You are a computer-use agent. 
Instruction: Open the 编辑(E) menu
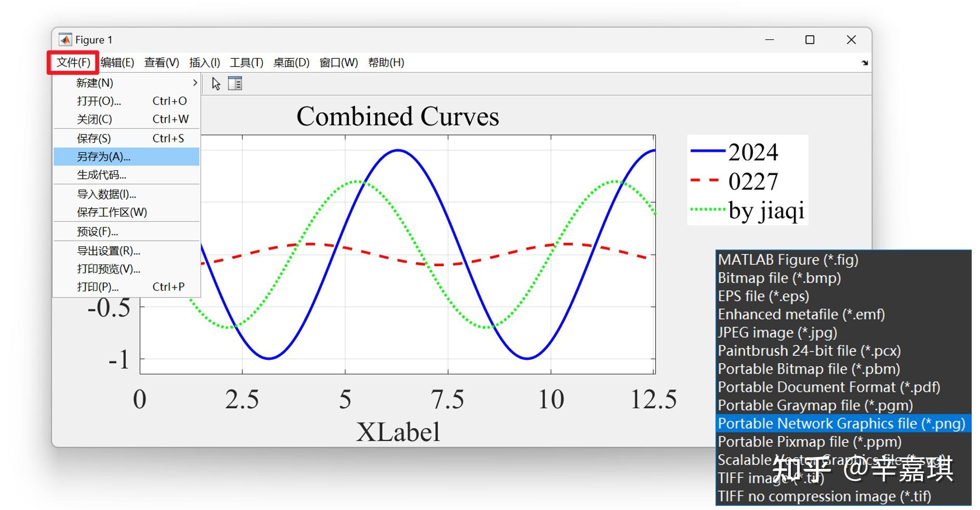click(x=116, y=62)
